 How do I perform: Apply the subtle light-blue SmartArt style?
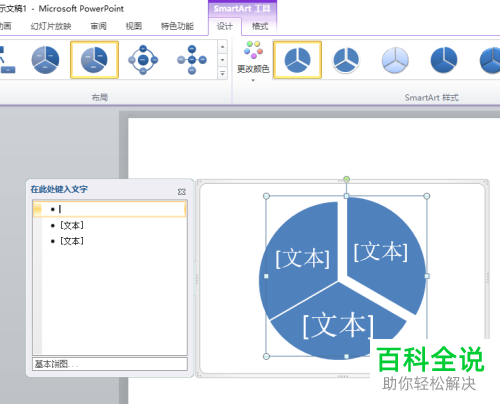[395, 60]
